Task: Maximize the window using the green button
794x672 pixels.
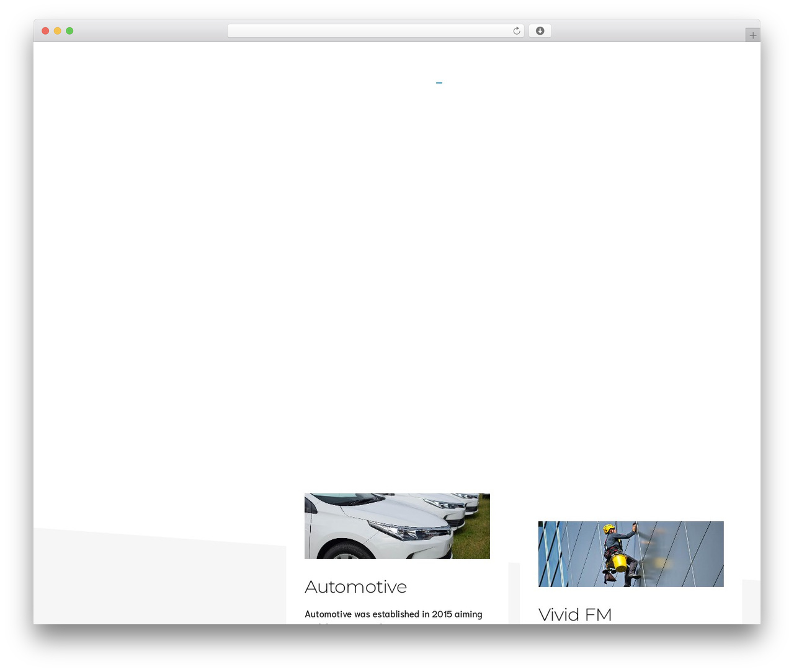Action: click(x=69, y=31)
